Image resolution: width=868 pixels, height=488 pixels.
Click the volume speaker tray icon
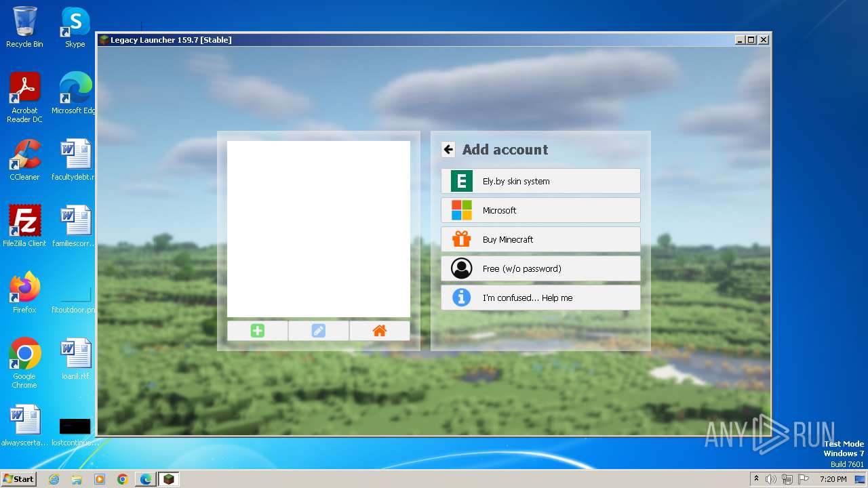click(x=771, y=479)
